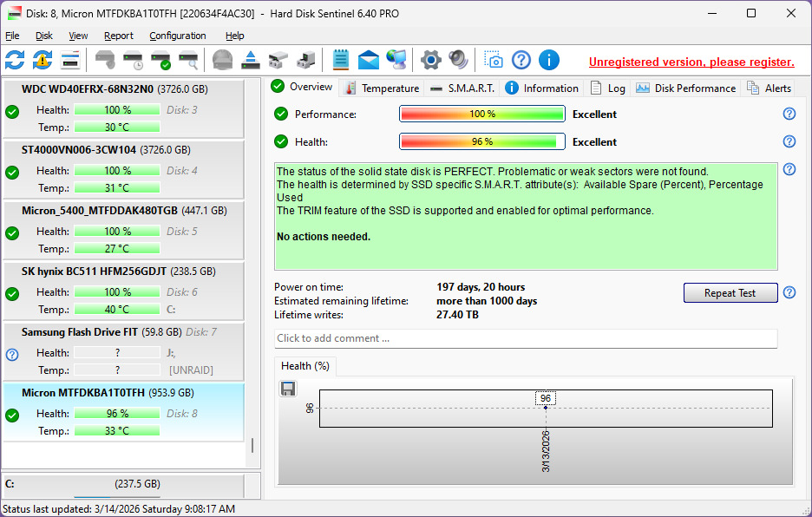Click the Hard Disk Sentinel title bar app icon
The height and width of the screenshot is (517, 812).
coord(15,14)
